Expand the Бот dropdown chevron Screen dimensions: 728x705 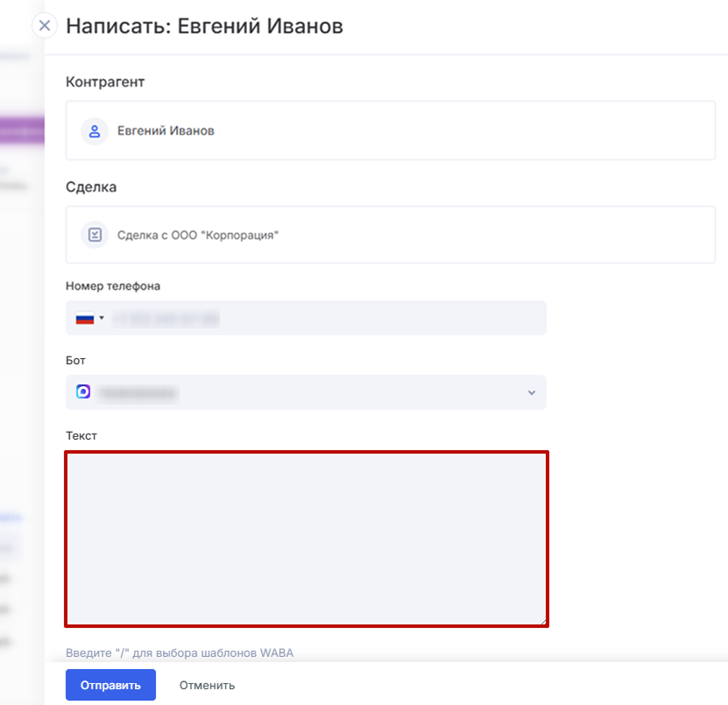pos(531,393)
